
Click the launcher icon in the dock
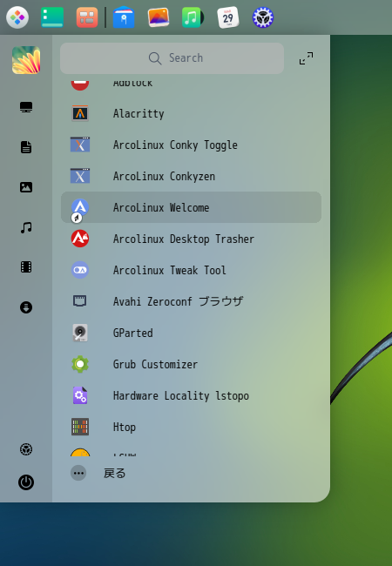[17, 17]
